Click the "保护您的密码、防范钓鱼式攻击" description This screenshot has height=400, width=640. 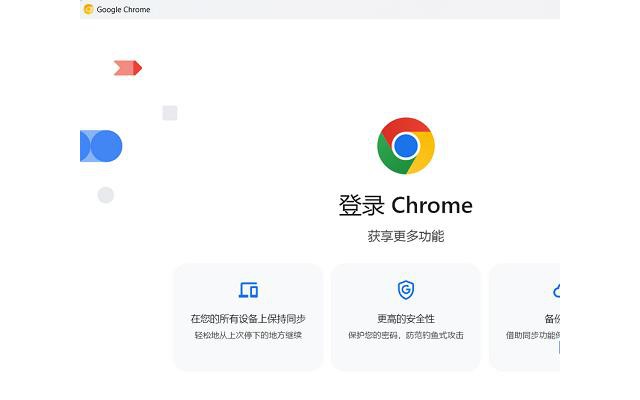tap(406, 336)
